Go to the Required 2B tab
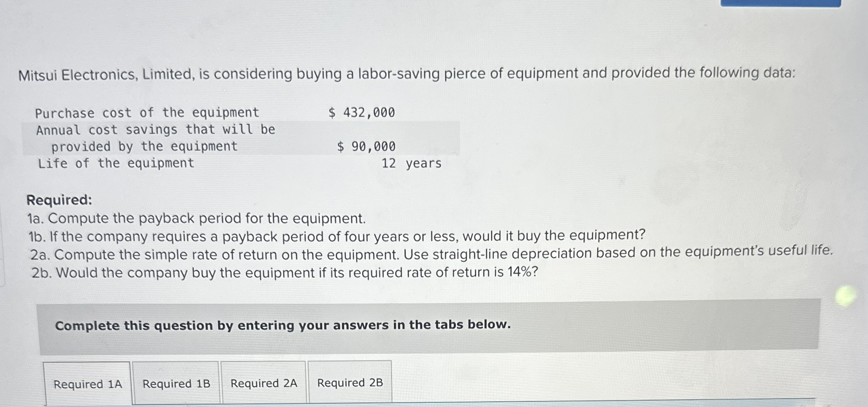 pos(350,382)
